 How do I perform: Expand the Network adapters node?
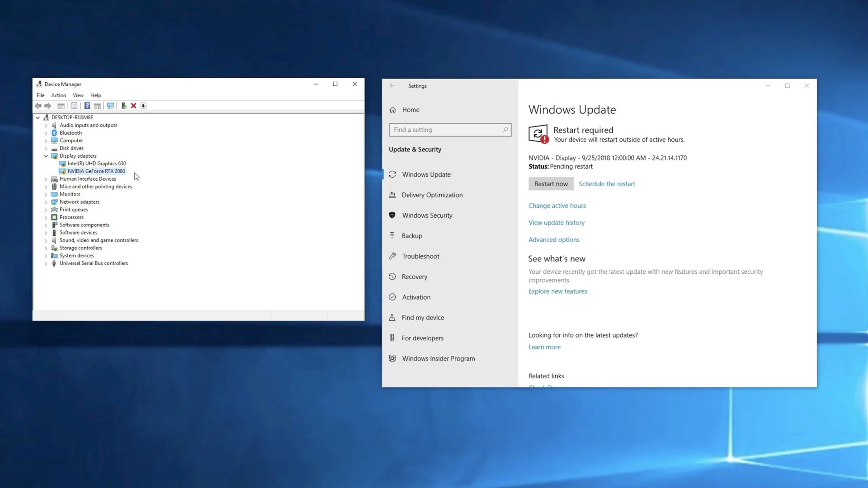click(46, 202)
